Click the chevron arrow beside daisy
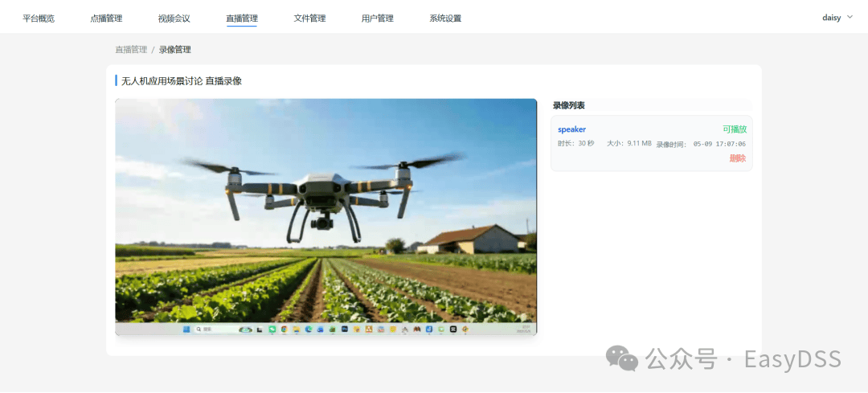868x393 pixels. click(850, 17)
